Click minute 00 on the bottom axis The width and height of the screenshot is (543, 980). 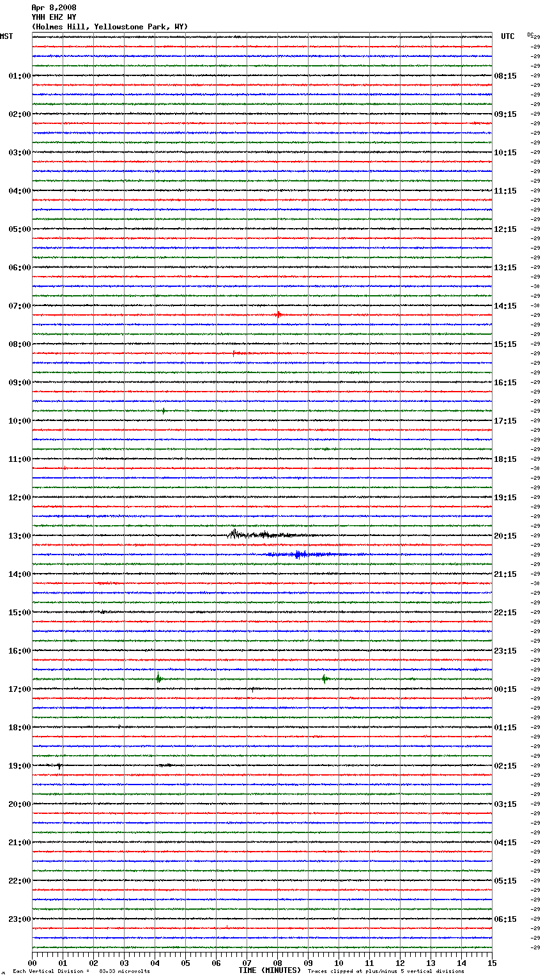(x=32, y=963)
